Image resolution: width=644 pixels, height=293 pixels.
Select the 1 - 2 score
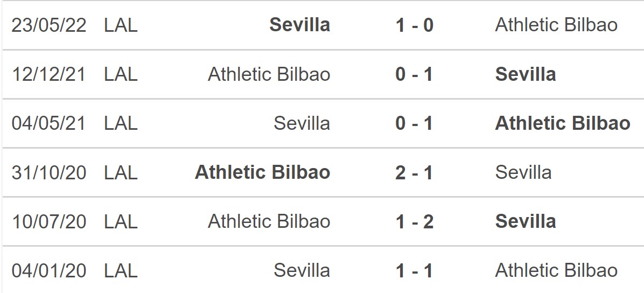(414, 221)
